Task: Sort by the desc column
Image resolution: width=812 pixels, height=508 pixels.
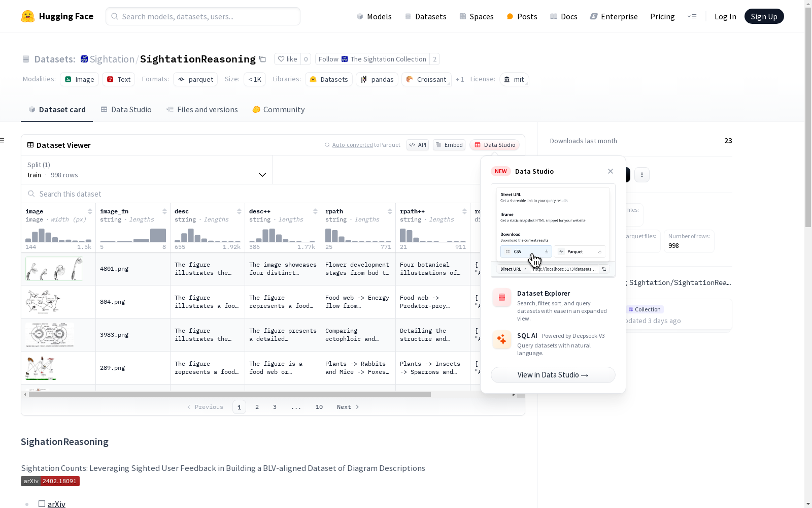Action: [239, 211]
